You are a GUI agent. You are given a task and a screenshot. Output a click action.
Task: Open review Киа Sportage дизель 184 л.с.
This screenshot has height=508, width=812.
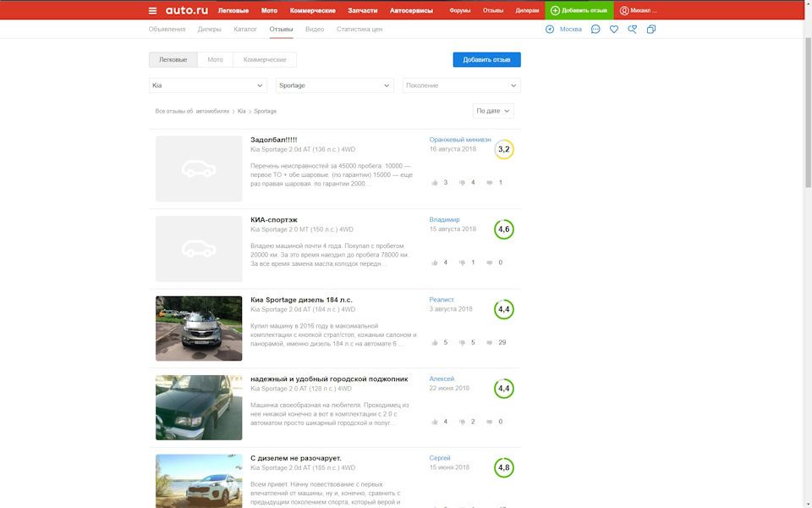click(x=301, y=300)
